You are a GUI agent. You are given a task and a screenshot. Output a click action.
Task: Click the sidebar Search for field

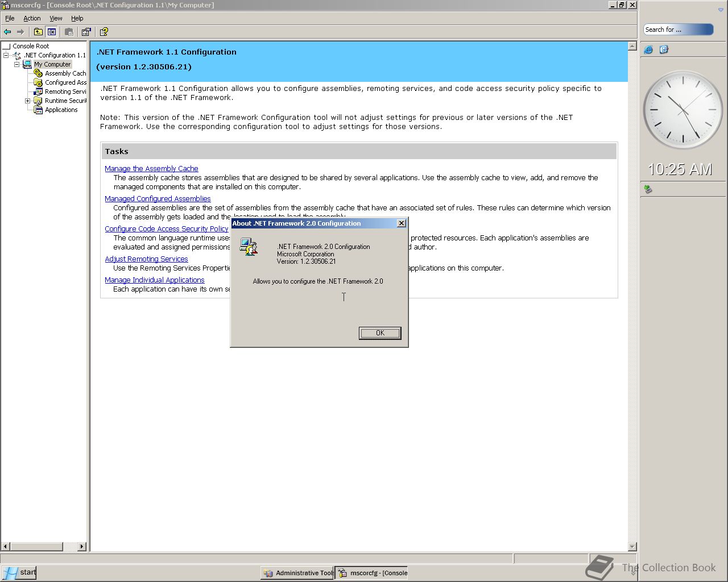point(678,30)
